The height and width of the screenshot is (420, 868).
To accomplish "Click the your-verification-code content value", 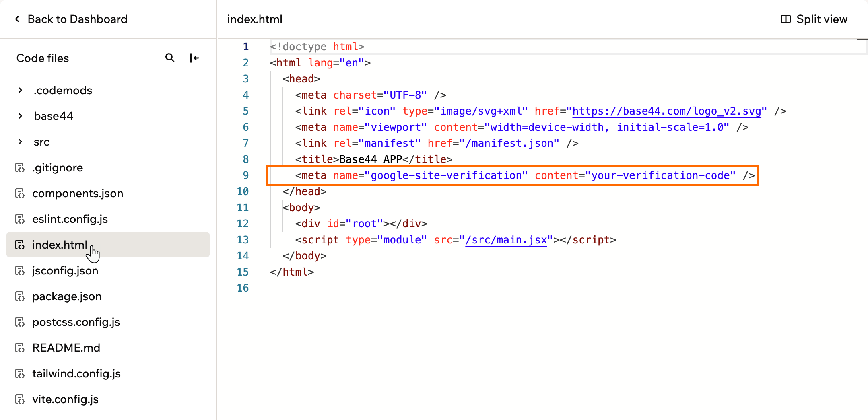I will coord(660,175).
